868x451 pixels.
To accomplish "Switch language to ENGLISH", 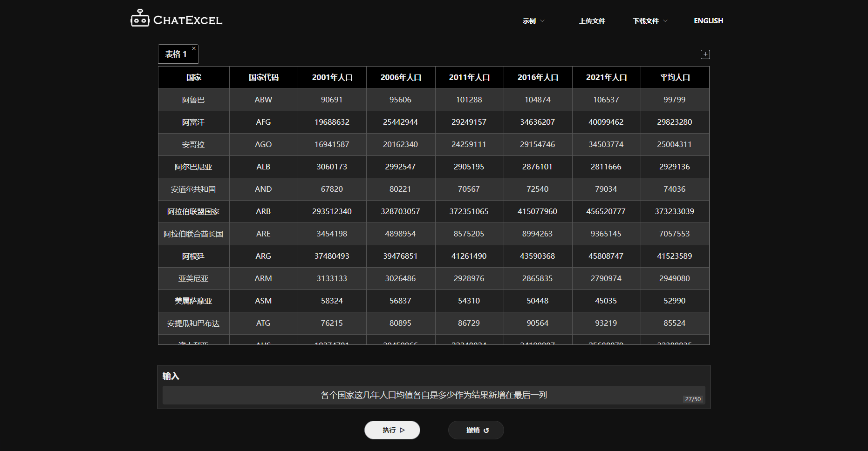I will pos(708,21).
